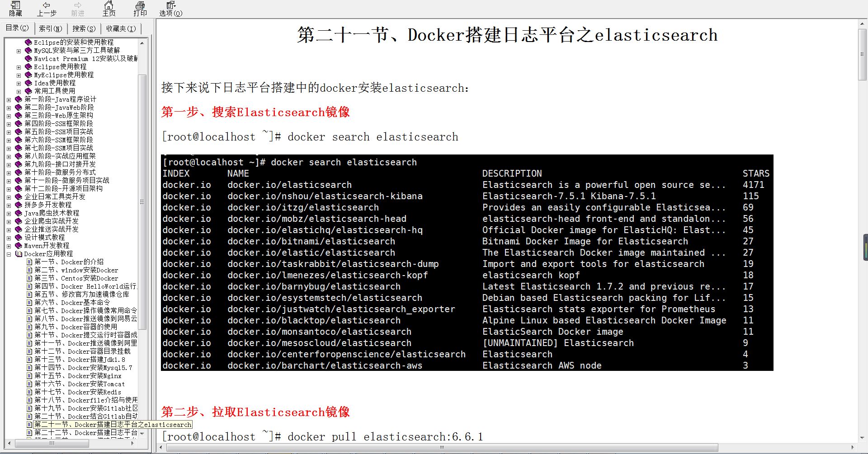Screen dimensions: 868x454
Task: Click the book icon of Navicat Premium 12
Action: pos(28,58)
